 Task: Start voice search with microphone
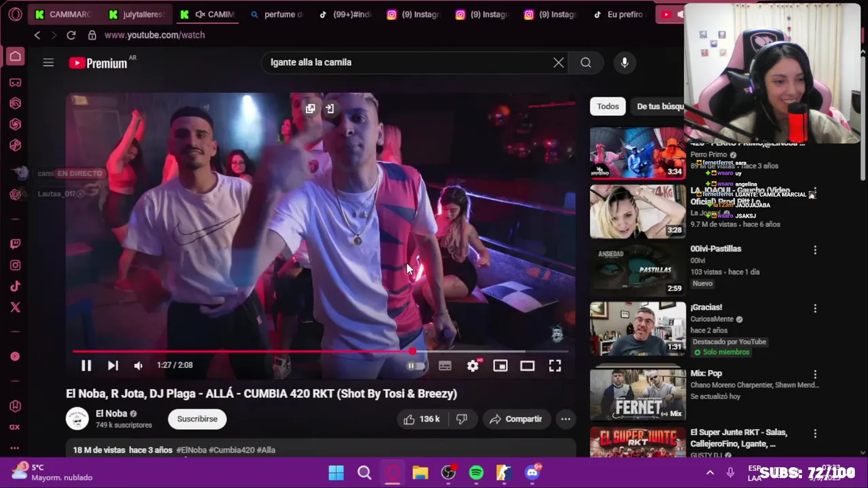point(625,62)
